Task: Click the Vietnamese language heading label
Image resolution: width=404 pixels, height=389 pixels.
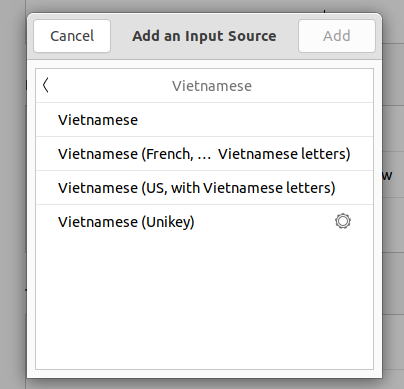Action: tap(212, 86)
